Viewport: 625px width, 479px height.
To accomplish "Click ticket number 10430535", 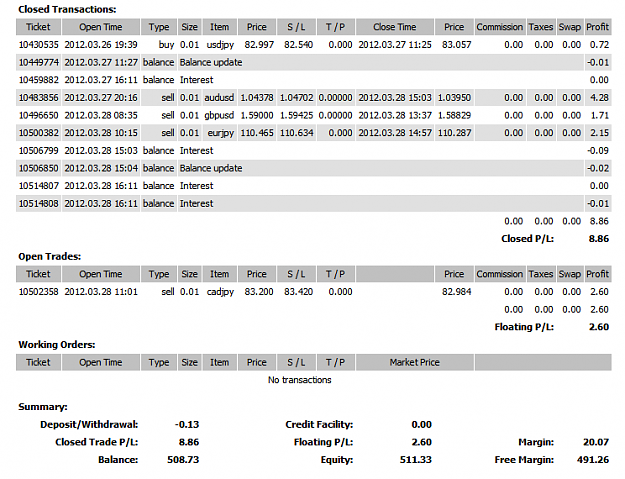I will (39, 45).
